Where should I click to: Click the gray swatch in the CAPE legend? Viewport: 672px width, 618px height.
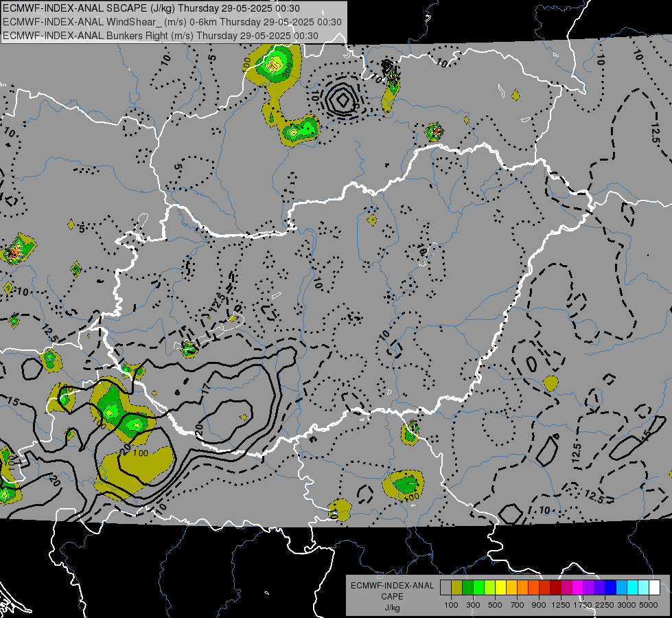(x=445, y=588)
